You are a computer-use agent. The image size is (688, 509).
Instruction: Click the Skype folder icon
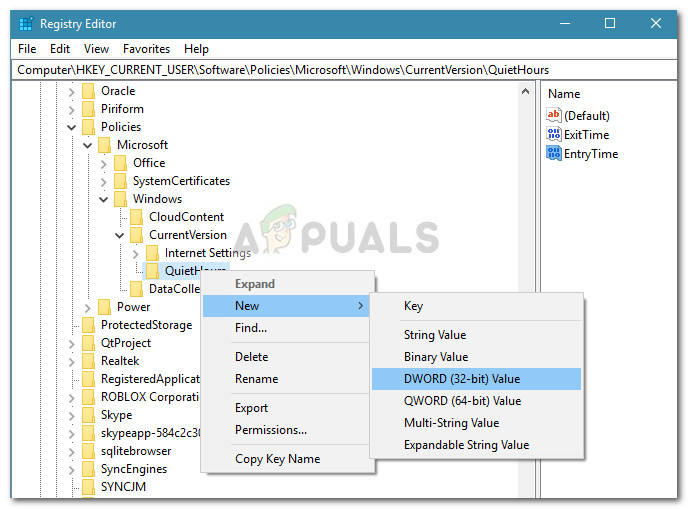(x=89, y=415)
